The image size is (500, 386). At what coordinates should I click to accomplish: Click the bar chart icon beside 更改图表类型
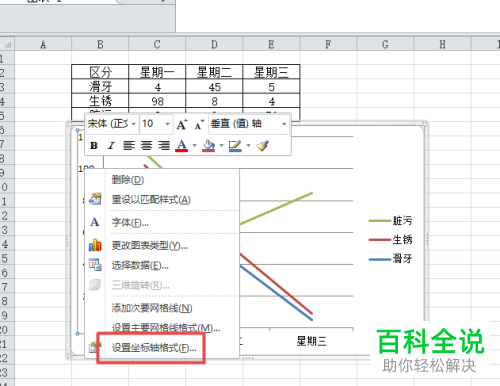[x=95, y=245]
